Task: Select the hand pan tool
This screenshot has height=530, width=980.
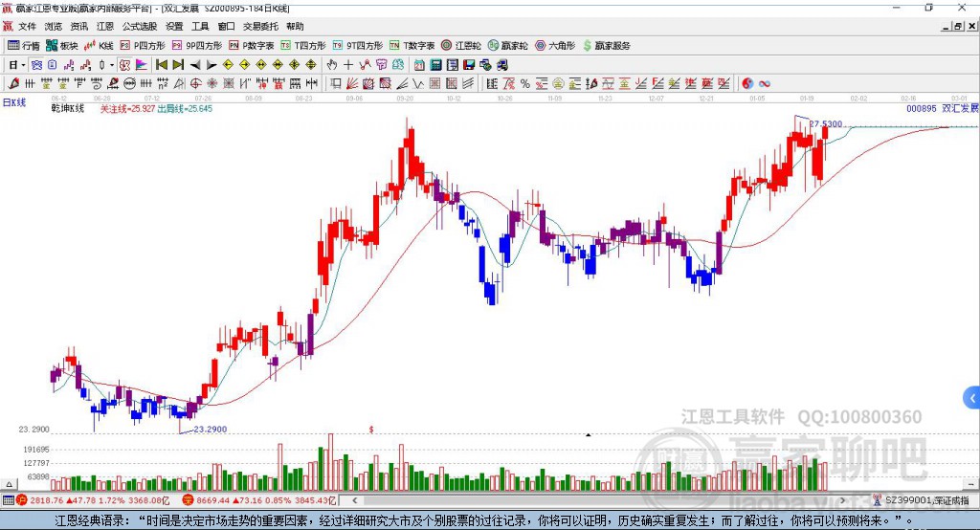Action: pos(331,65)
